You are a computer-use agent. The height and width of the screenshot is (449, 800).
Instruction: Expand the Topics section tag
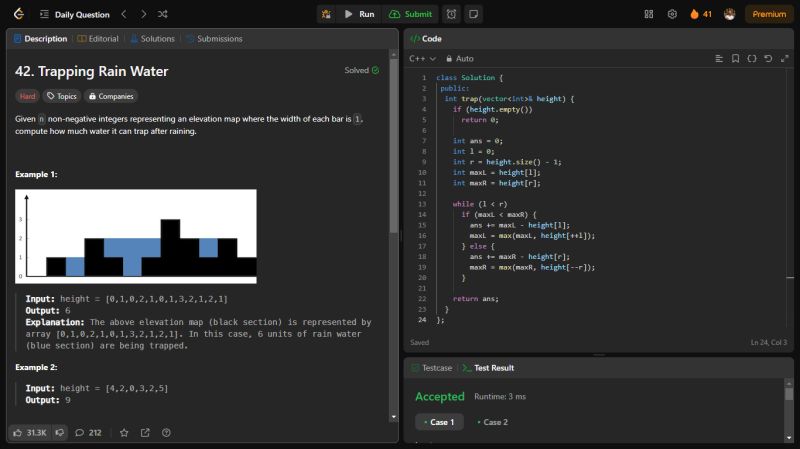pos(61,97)
